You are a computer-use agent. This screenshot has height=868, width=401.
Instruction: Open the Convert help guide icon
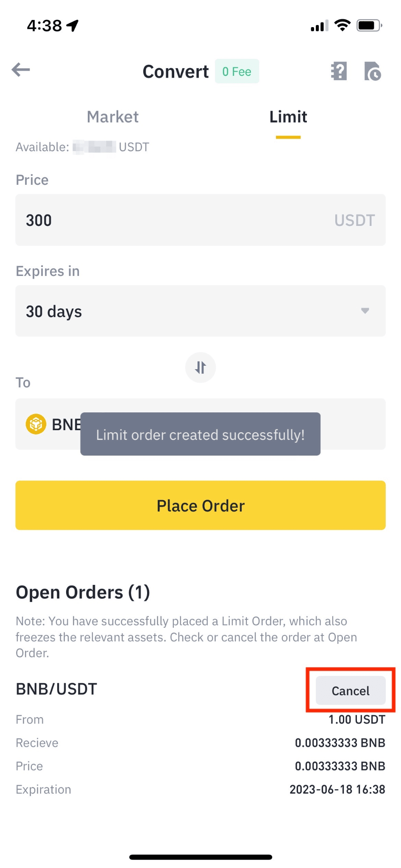(x=339, y=71)
